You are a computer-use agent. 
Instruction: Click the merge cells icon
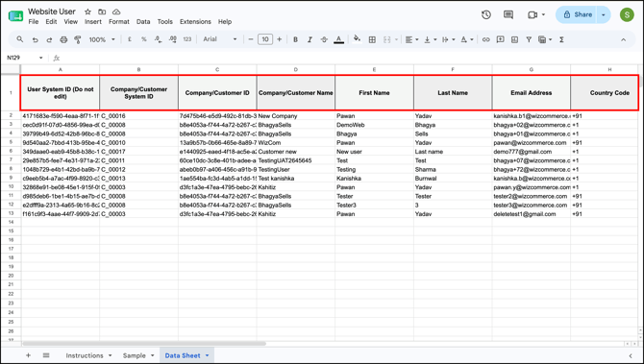tap(387, 39)
